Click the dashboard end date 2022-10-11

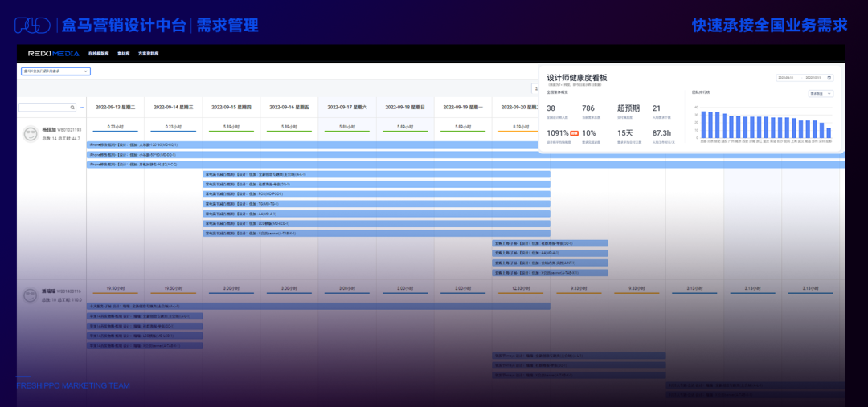[x=814, y=78]
